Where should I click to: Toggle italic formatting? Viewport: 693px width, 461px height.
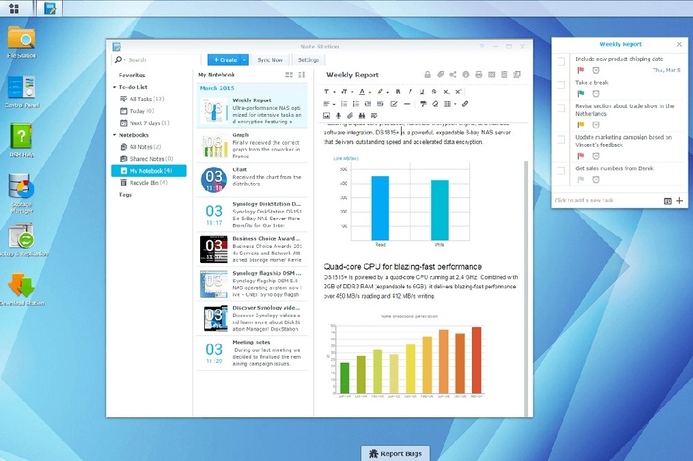pyautogui.click(x=410, y=91)
